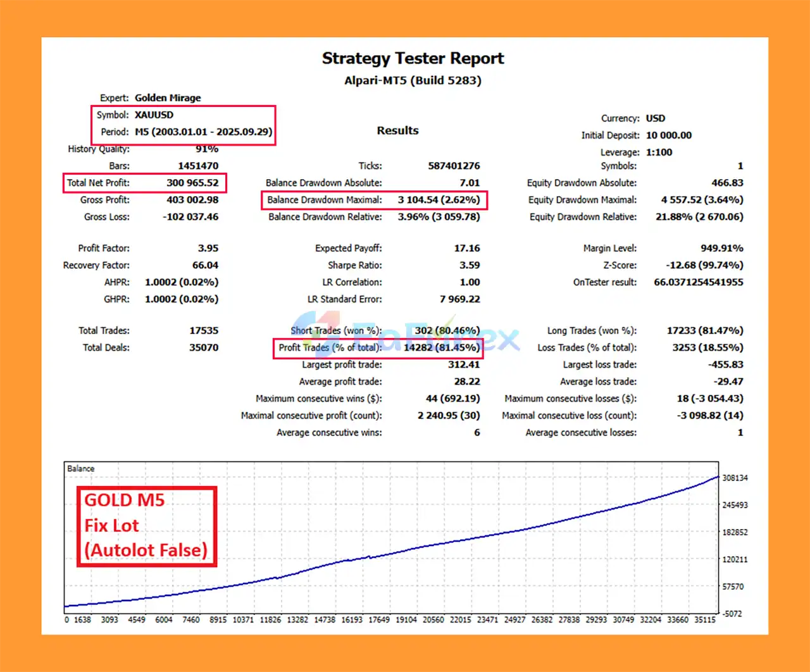810x672 pixels.
Task: Click the Sharpe Ratio 3.59 value
Action: point(469,265)
